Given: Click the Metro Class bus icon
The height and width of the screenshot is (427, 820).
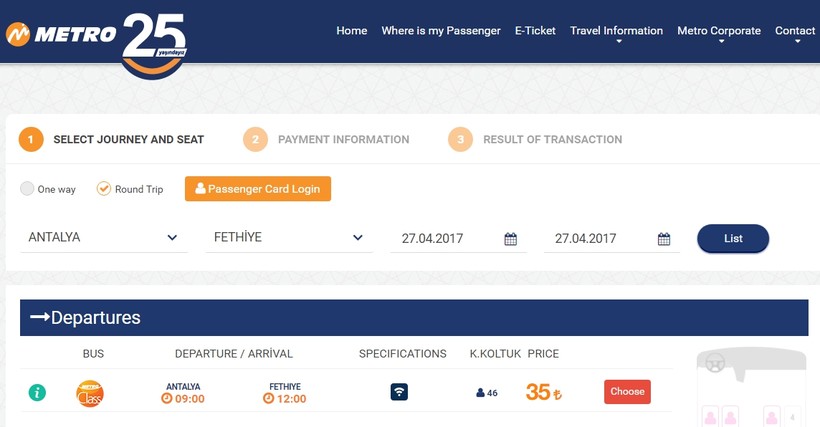Looking at the screenshot, I should tap(90, 393).
